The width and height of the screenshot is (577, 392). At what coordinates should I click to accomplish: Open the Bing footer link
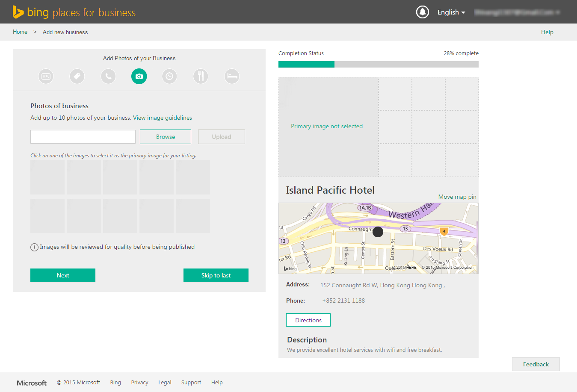115,383
